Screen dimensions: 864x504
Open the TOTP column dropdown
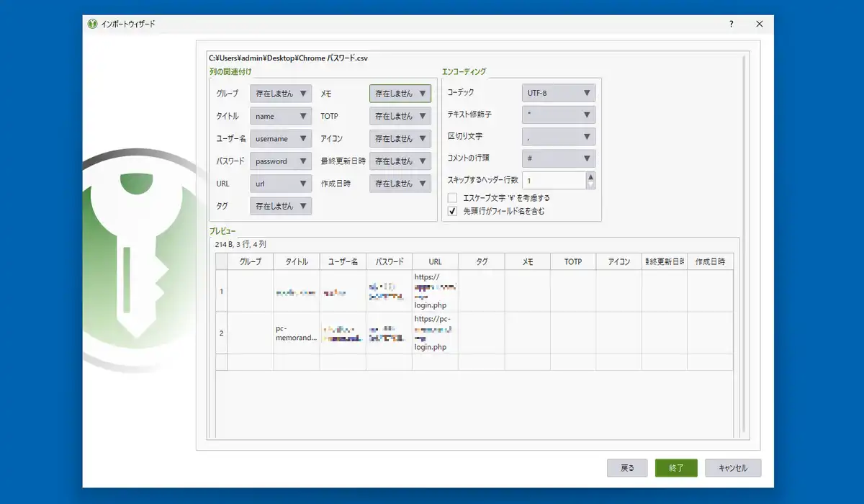(400, 116)
